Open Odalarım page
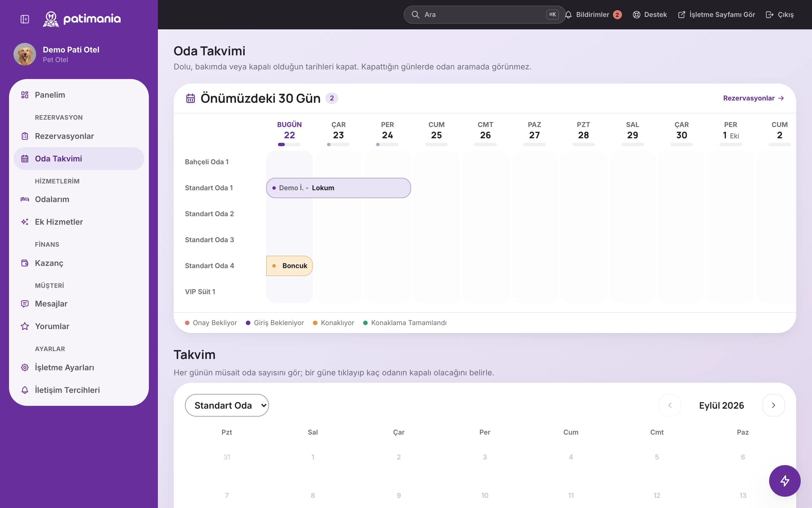The height and width of the screenshot is (508, 812). pyautogui.click(x=79, y=199)
